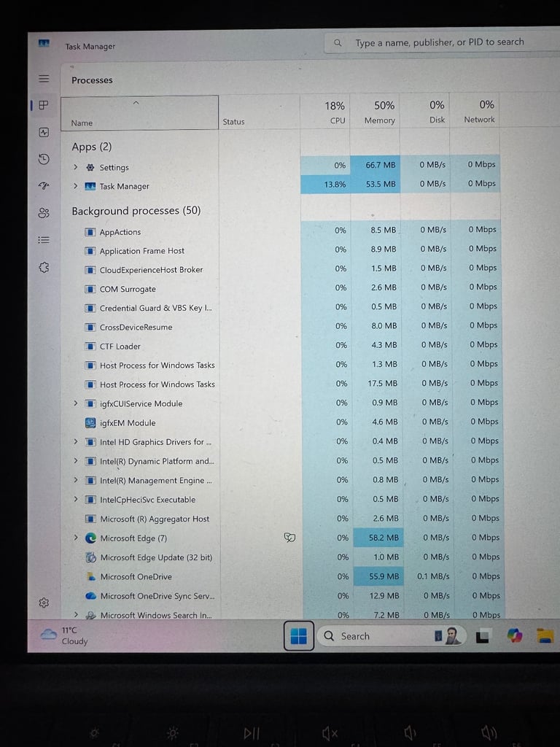The height and width of the screenshot is (747, 560).
Task: Select Host Process for Windows Tasks using 1.3 MB
Action: point(283,365)
